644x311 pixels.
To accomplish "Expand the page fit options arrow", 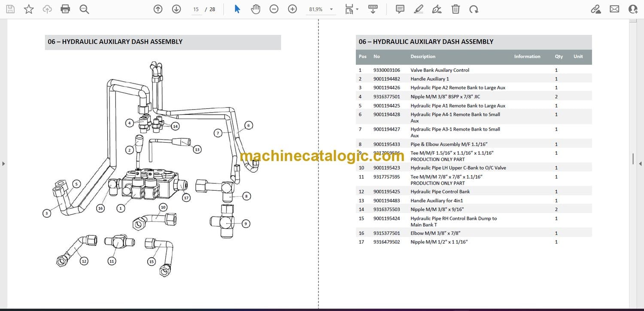I will pyautogui.click(x=357, y=9).
